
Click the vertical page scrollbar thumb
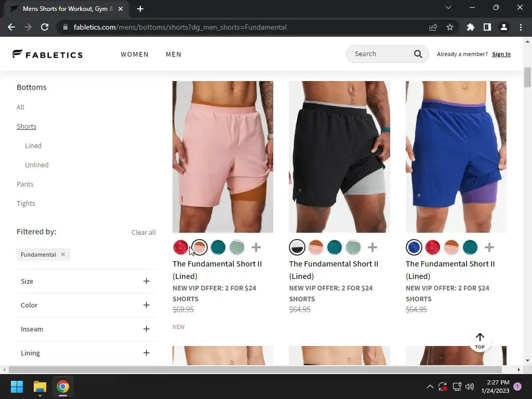coord(527,77)
